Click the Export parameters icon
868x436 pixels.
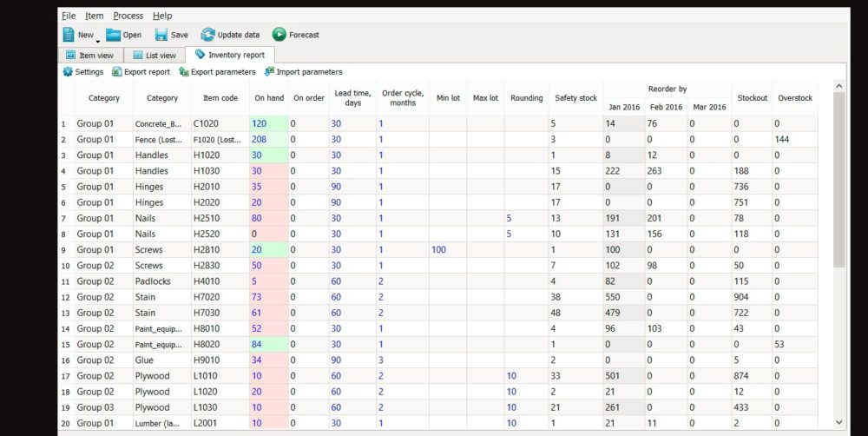click(184, 72)
